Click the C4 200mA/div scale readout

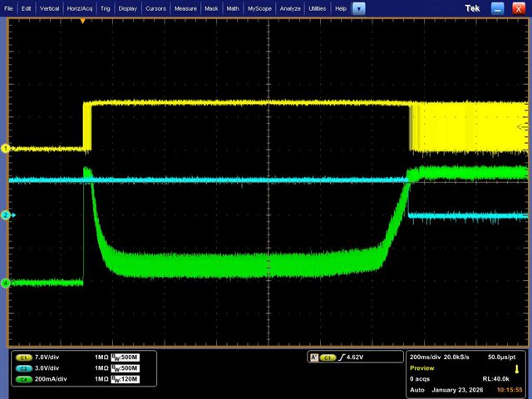pyautogui.click(x=51, y=379)
